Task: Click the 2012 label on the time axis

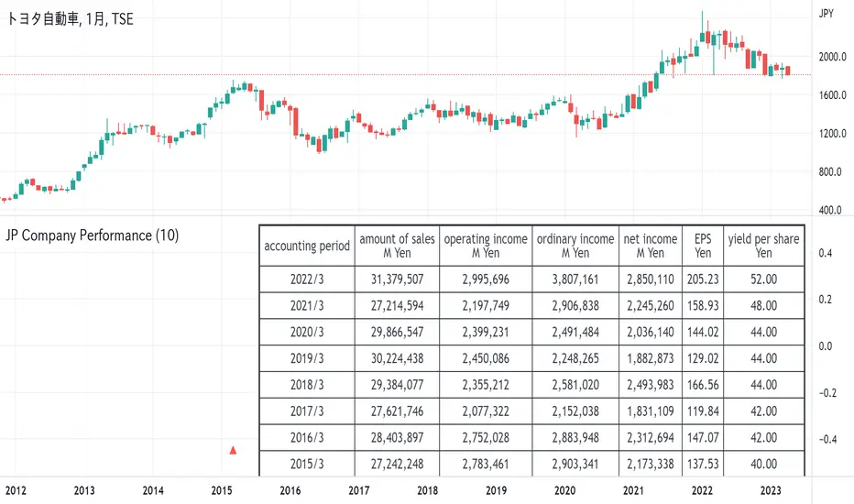Action: point(16,490)
